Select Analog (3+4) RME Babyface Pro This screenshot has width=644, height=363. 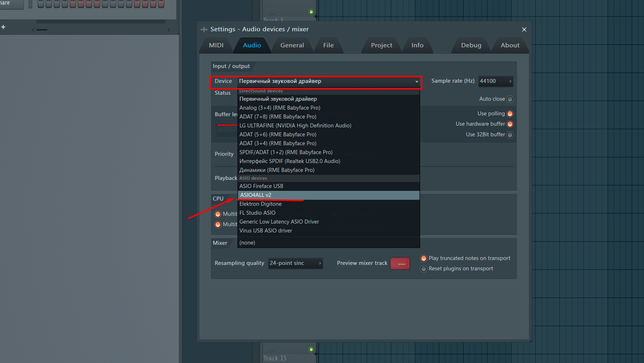point(328,107)
